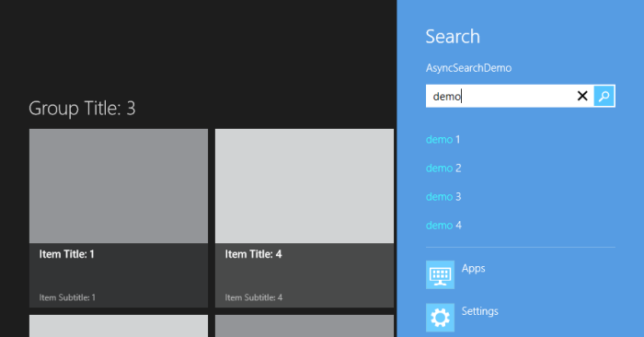
Task: Select the demo 1 suggestion
Action: coord(443,140)
